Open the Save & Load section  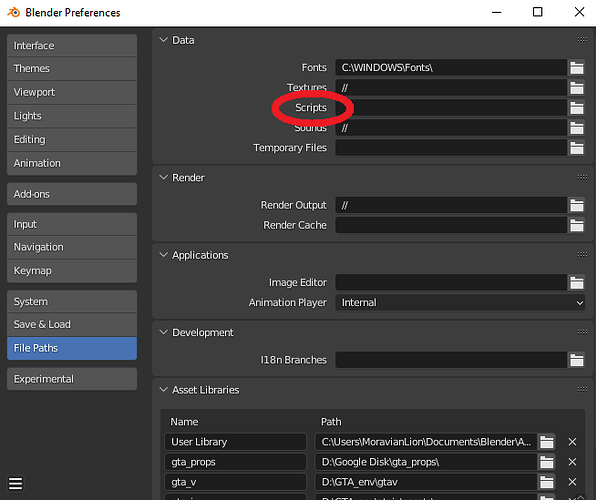(72, 325)
